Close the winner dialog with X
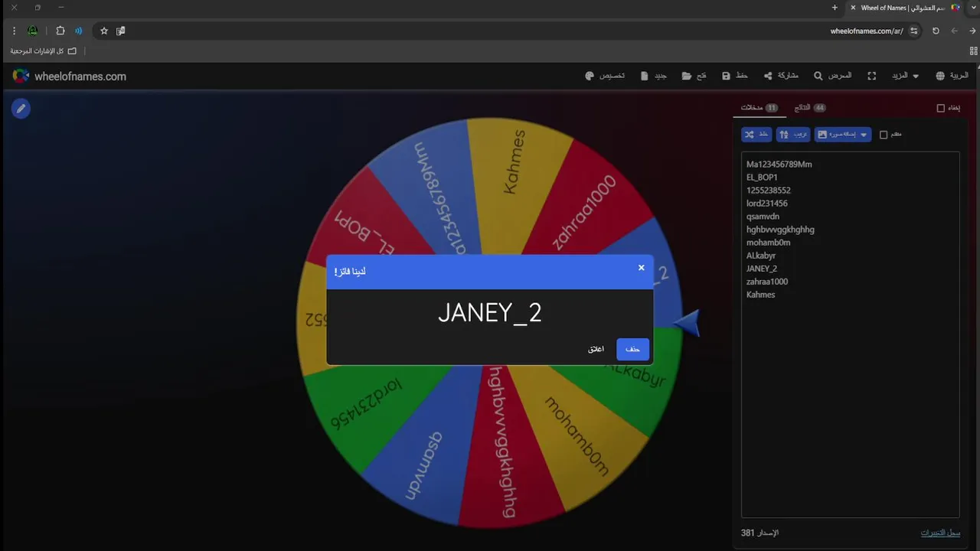 642,268
